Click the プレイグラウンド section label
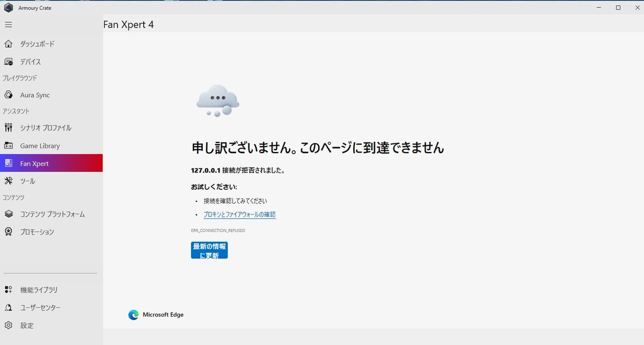Screen dimensions: 644x345 click(x=20, y=78)
